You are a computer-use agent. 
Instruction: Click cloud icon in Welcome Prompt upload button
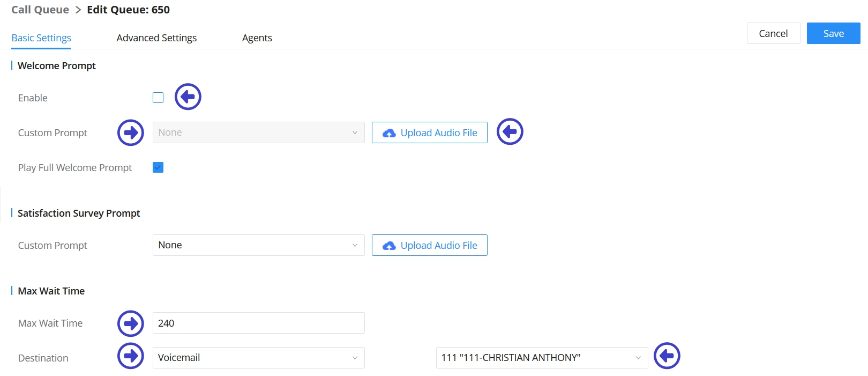[x=389, y=133]
